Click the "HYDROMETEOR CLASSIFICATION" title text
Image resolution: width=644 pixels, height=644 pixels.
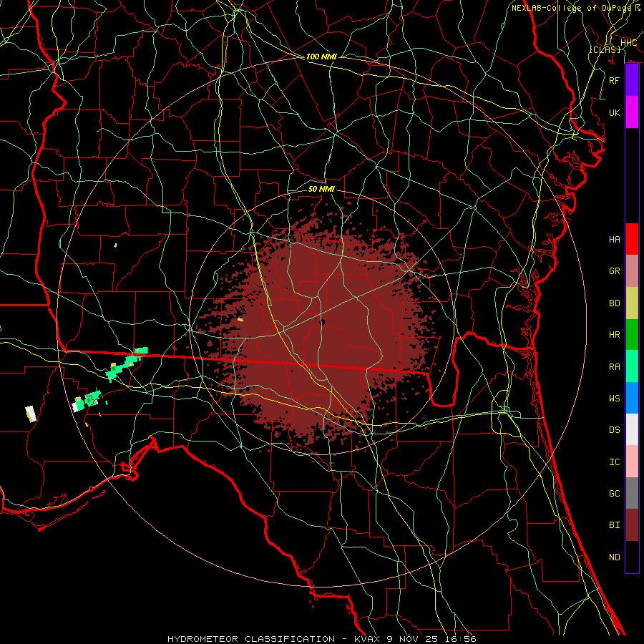pyautogui.click(x=251, y=639)
